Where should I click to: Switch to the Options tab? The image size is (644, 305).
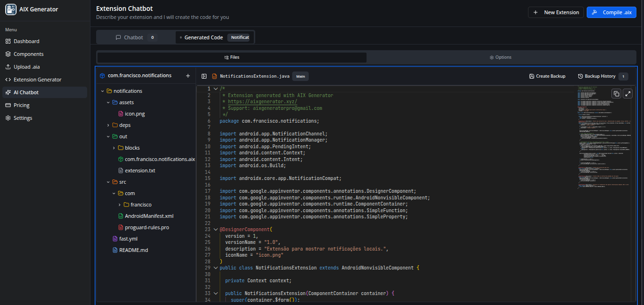pyautogui.click(x=501, y=57)
